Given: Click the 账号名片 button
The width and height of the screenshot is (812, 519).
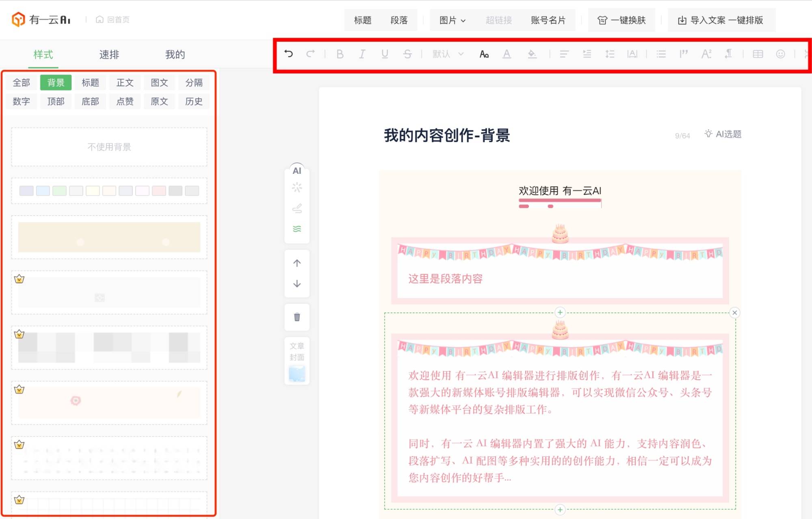Looking at the screenshot, I should (548, 20).
